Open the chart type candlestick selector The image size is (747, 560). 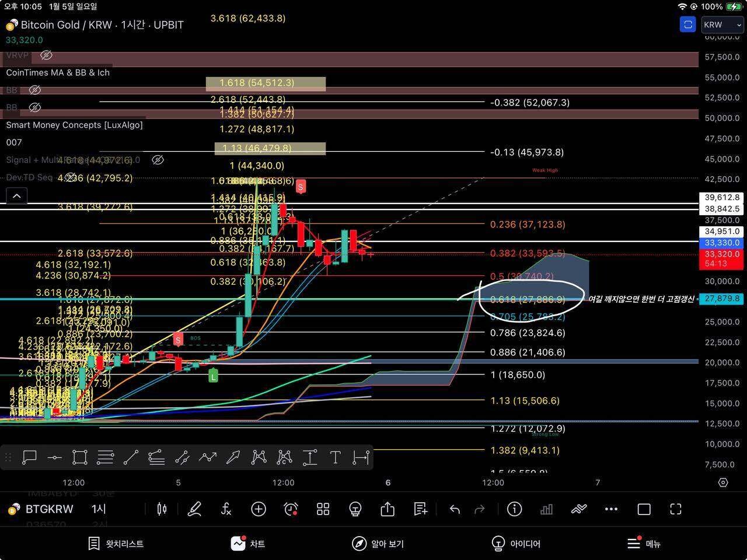tap(162, 509)
